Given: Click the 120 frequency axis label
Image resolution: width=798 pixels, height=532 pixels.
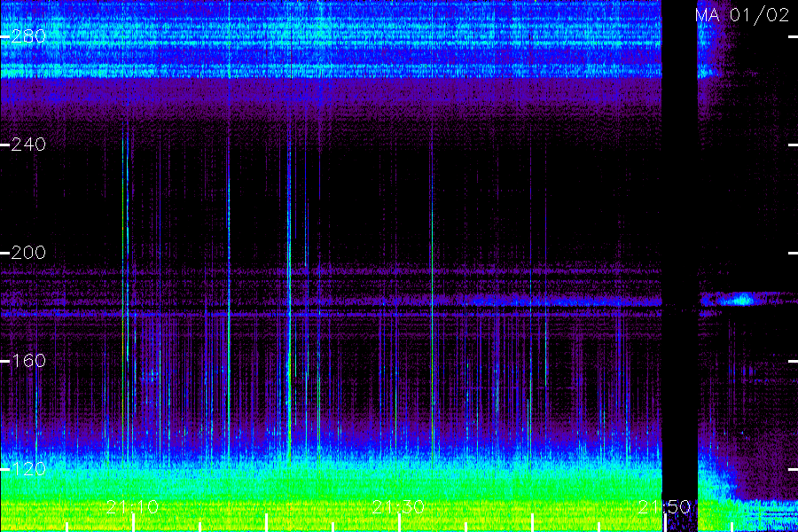Looking at the screenshot, I should (x=28, y=469).
